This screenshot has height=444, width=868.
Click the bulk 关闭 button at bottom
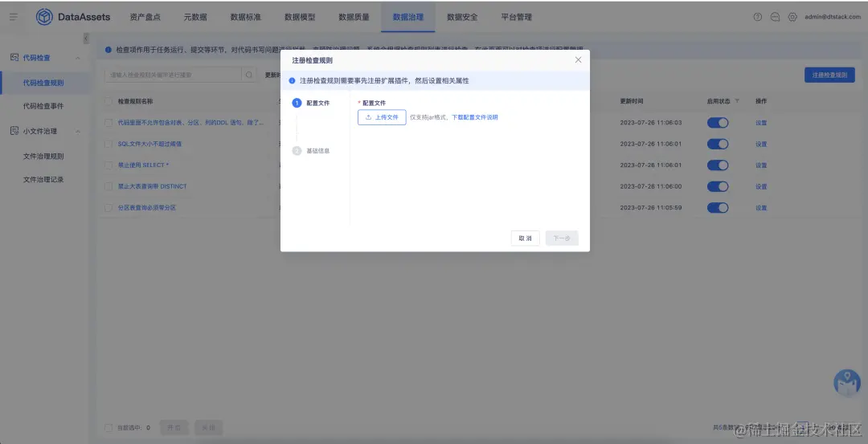208,427
